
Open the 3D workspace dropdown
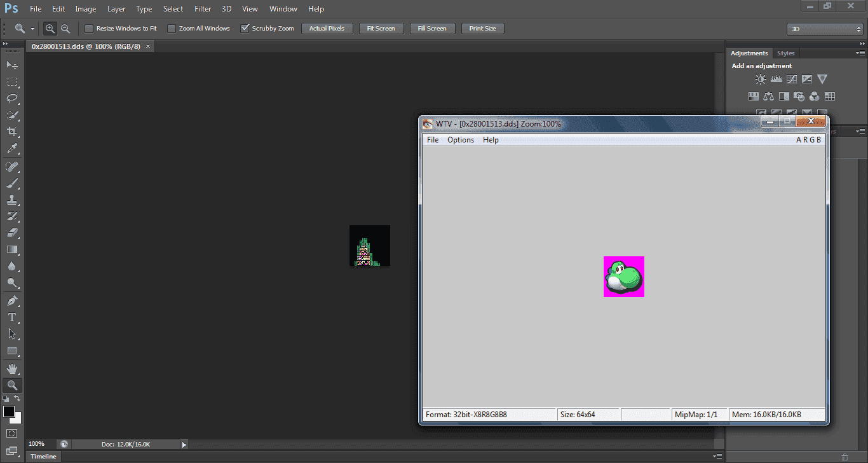click(825, 29)
